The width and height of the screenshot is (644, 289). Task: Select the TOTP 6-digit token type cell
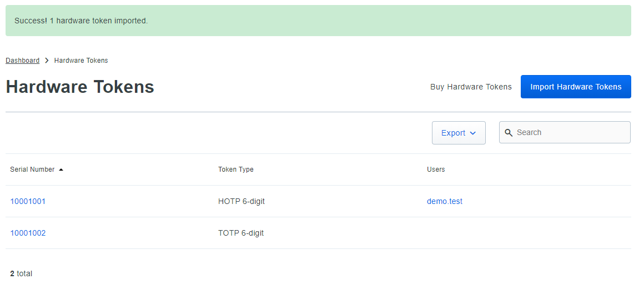[241, 233]
